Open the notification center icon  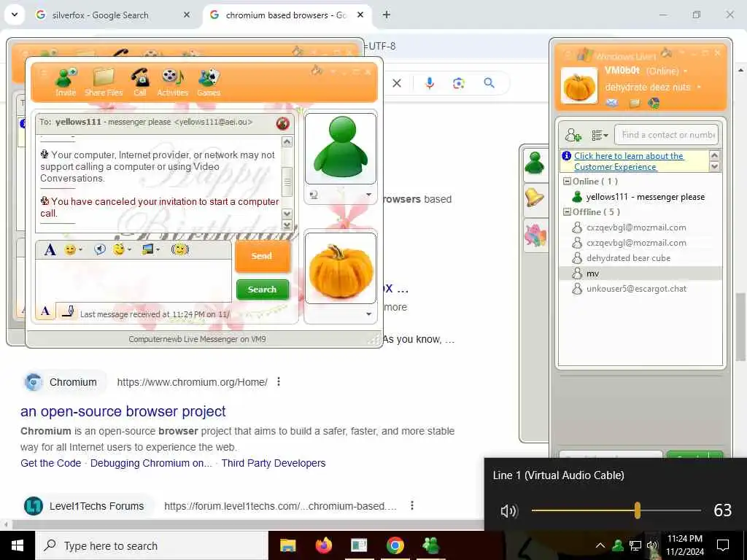[x=723, y=545]
